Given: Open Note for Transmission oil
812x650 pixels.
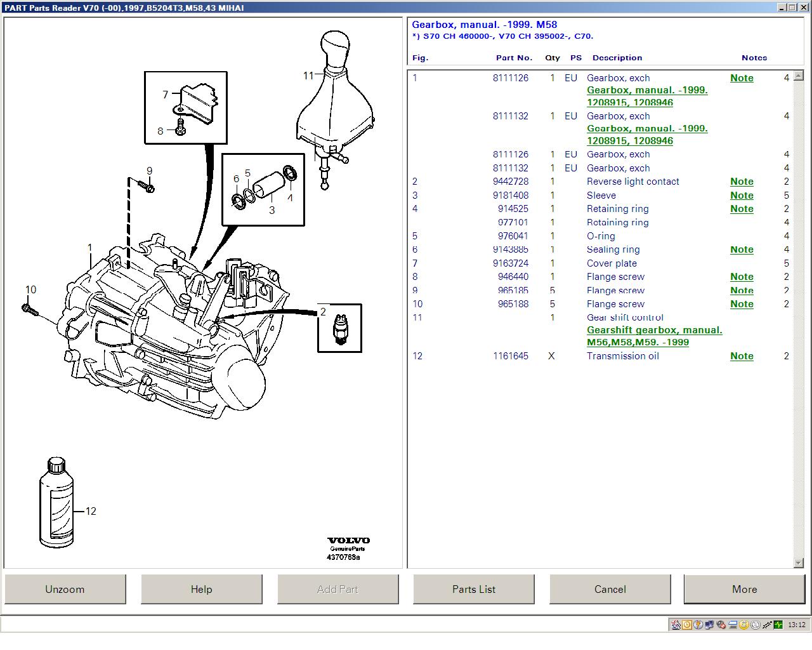Looking at the screenshot, I should click(x=742, y=356).
